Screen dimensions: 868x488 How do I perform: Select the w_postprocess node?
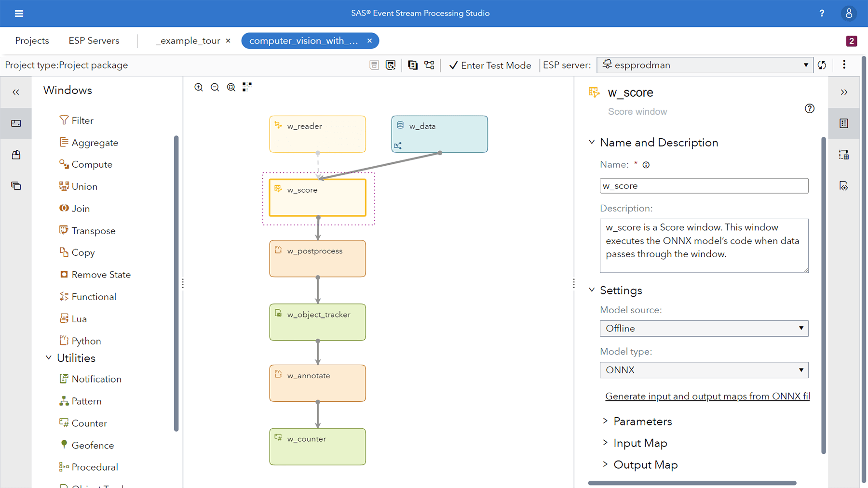(x=317, y=259)
